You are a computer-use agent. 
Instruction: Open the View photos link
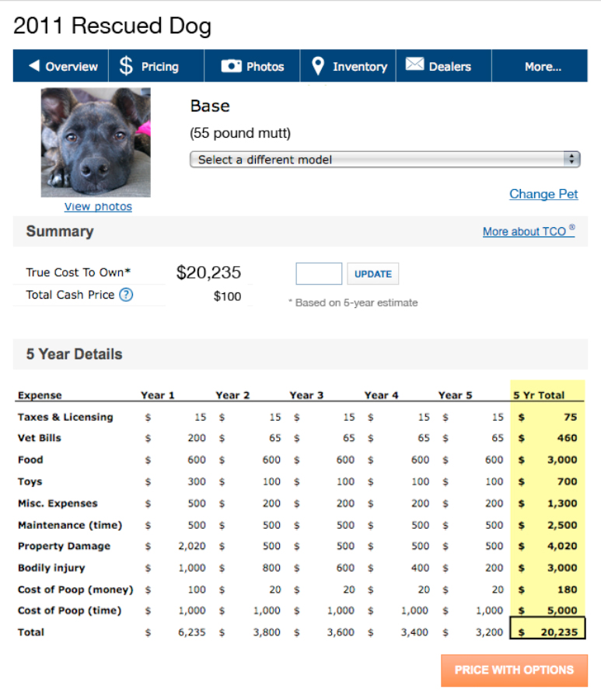tap(98, 207)
